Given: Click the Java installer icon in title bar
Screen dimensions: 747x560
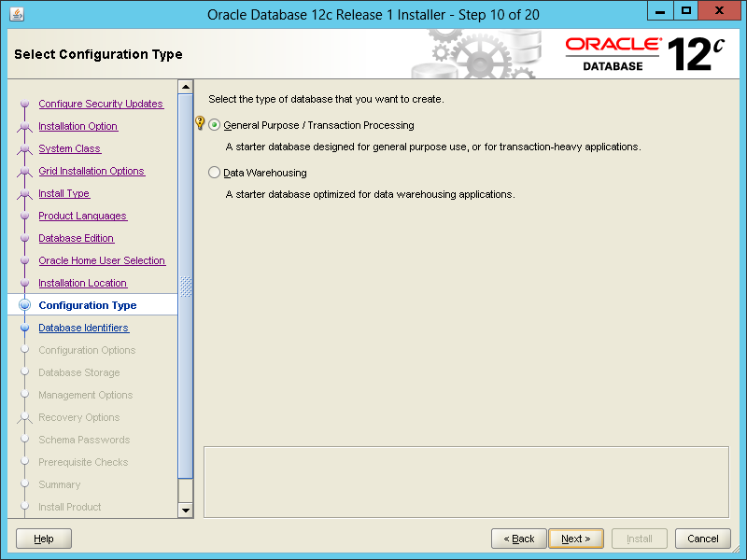Looking at the screenshot, I should (17, 14).
